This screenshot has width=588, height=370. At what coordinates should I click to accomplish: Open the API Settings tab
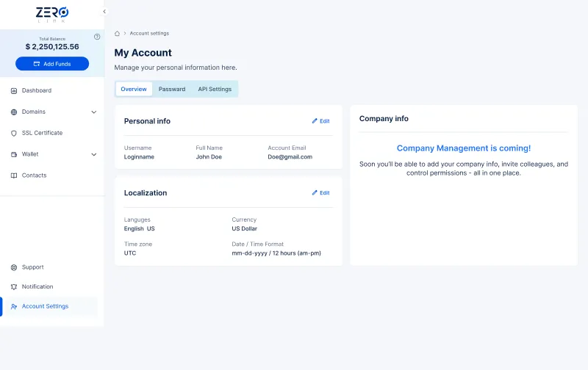point(215,90)
